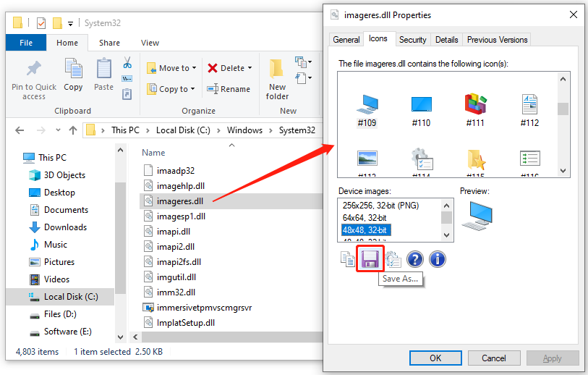588x375 pixels.
Task: Click the Paste shortcut icon
Action: pyautogui.click(x=127, y=94)
